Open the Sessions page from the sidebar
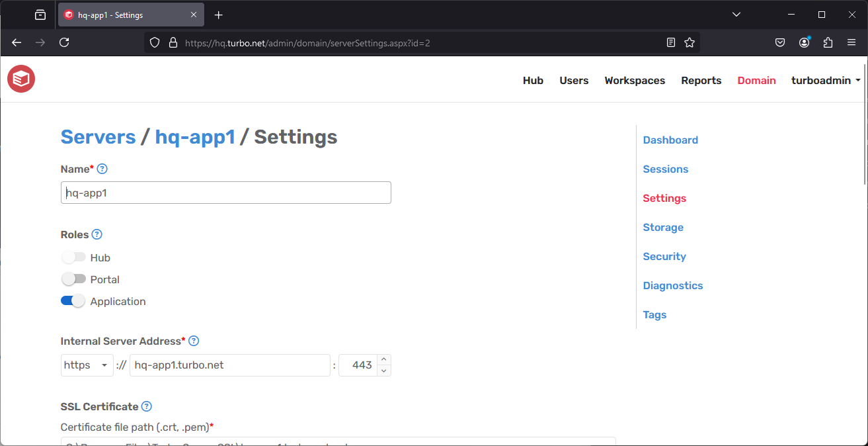 pyautogui.click(x=665, y=169)
